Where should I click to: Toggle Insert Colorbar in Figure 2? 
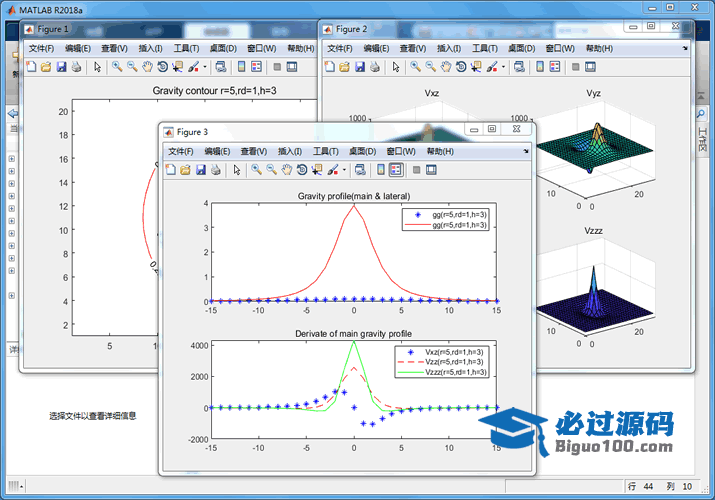[x=540, y=67]
